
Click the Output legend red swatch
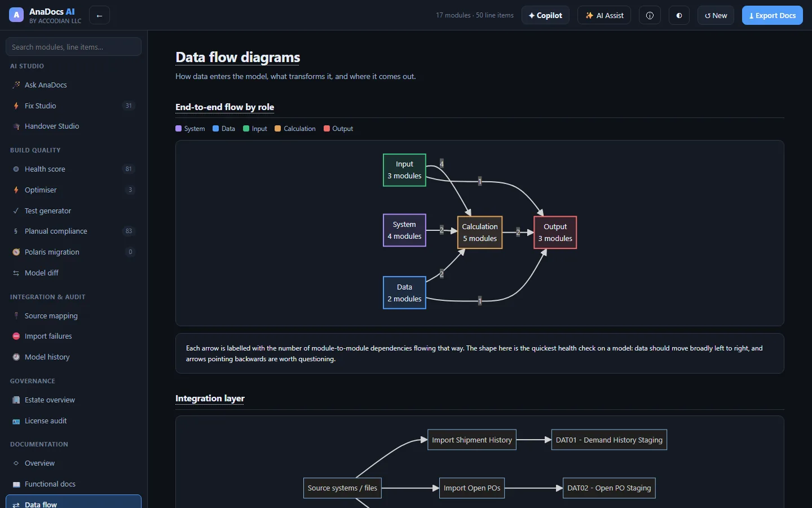[x=326, y=129]
